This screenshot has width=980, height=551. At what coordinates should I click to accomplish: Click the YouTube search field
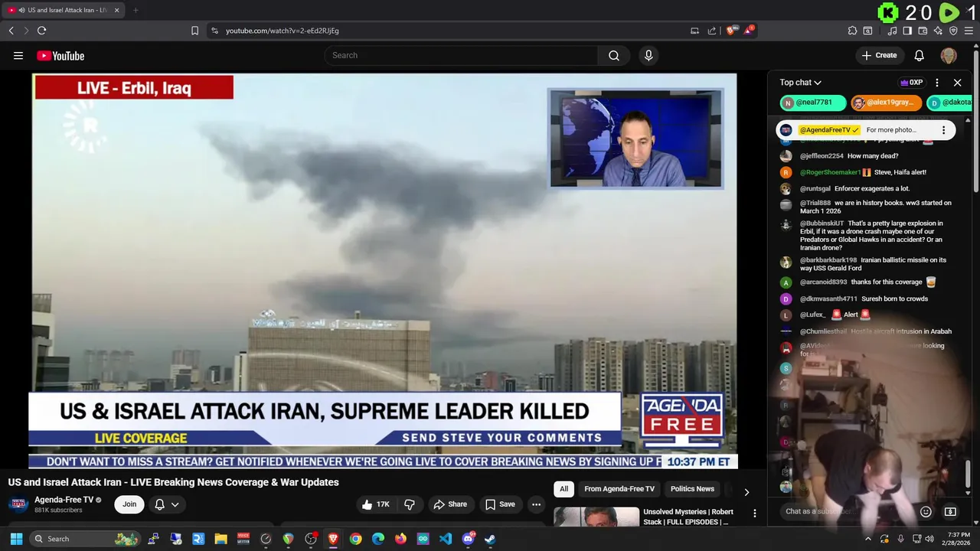coord(461,55)
